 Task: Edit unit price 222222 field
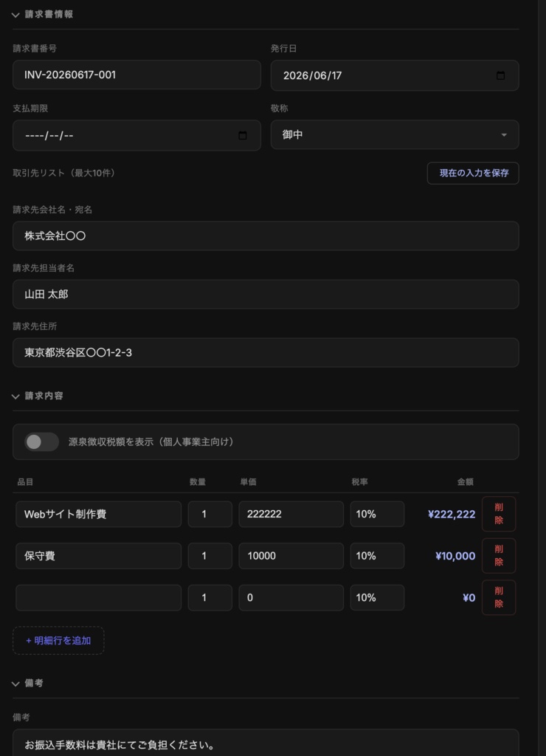coord(291,514)
